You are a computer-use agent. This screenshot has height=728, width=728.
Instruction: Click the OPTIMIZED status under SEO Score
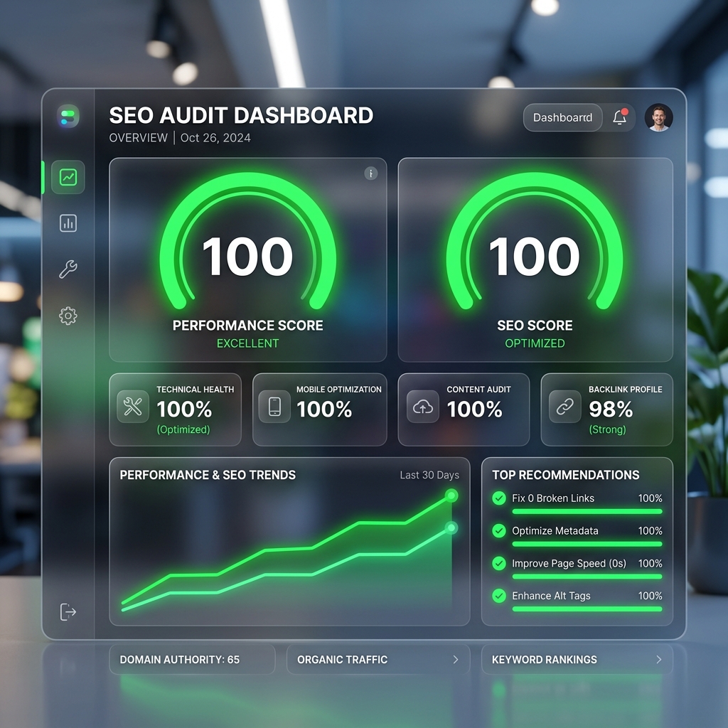535,343
